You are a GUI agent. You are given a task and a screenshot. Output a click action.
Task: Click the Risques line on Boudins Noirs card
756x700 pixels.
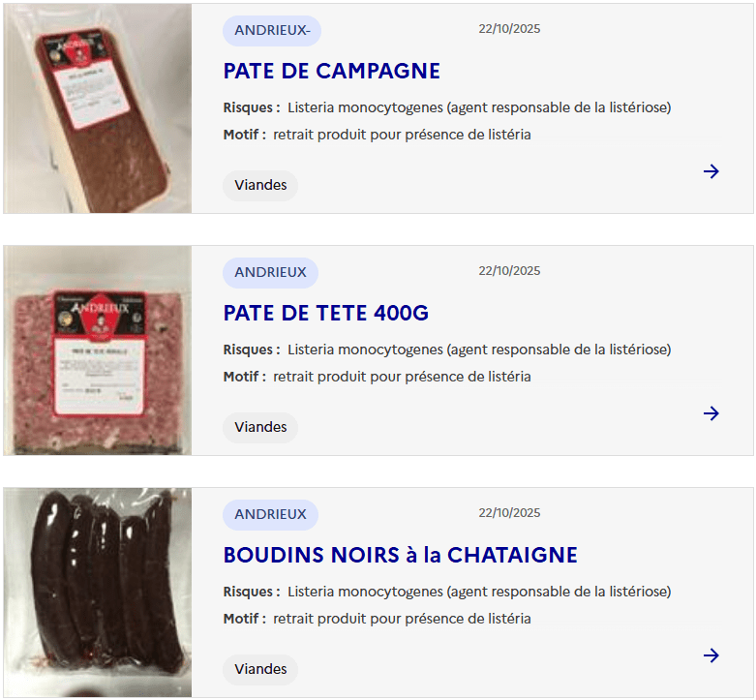click(446, 592)
